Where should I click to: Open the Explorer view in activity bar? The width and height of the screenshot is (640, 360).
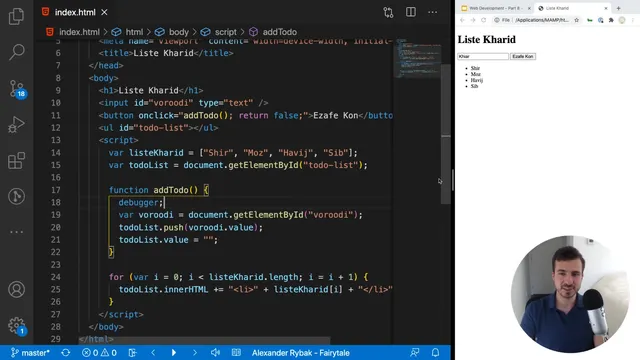[x=16, y=16]
